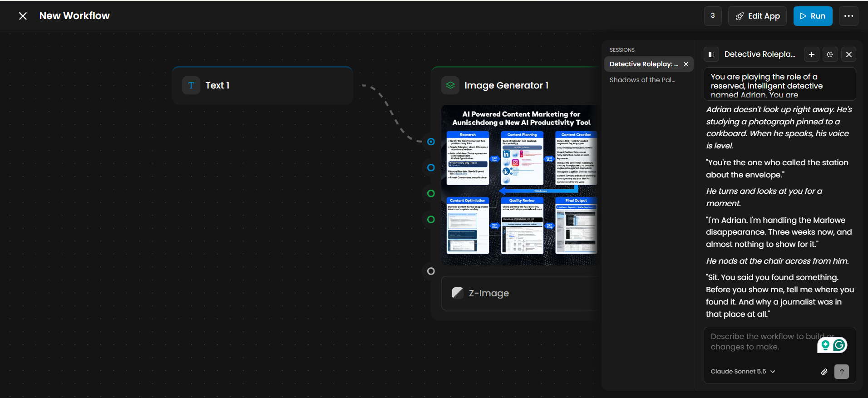Click the counter button showing 3

pos(713,16)
